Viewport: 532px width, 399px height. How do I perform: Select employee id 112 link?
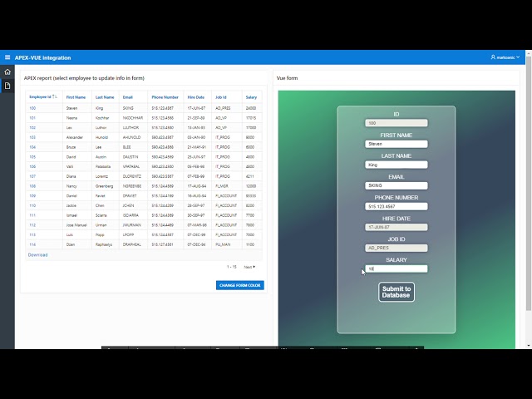point(32,225)
